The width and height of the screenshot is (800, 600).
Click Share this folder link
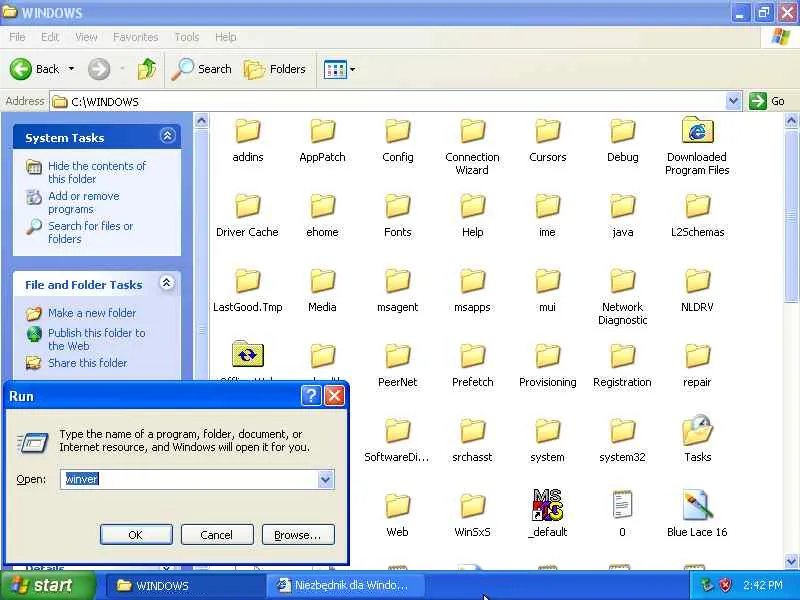pyautogui.click(x=87, y=363)
